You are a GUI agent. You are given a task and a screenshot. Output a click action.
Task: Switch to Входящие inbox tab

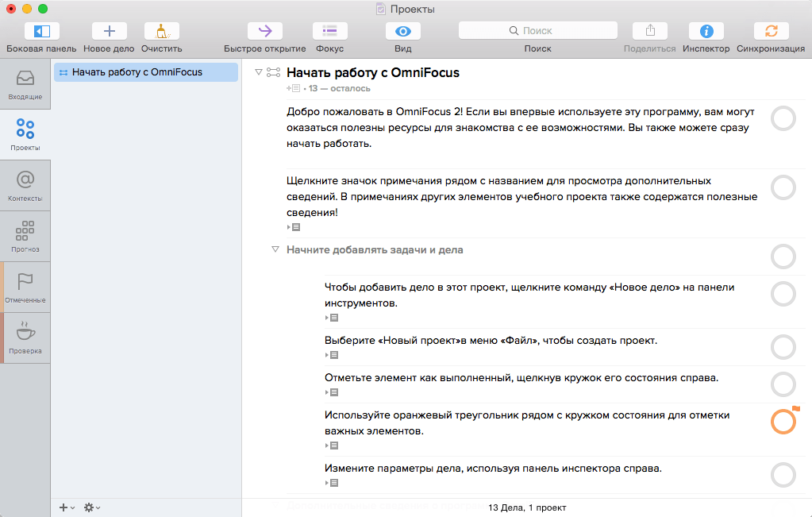pyautogui.click(x=25, y=84)
